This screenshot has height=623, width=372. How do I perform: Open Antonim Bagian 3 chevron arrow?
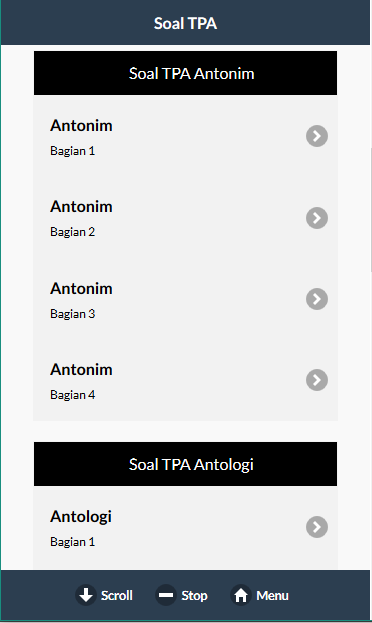[317, 299]
